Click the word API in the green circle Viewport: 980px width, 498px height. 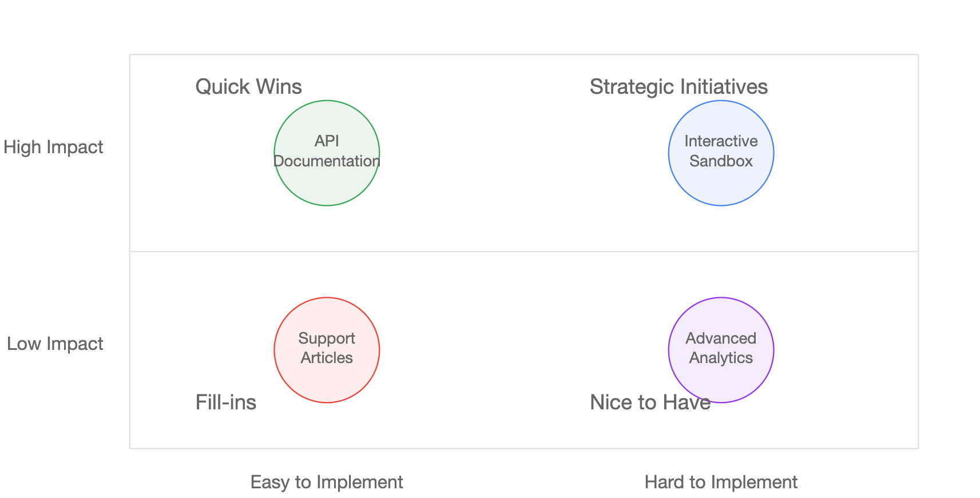click(327, 141)
